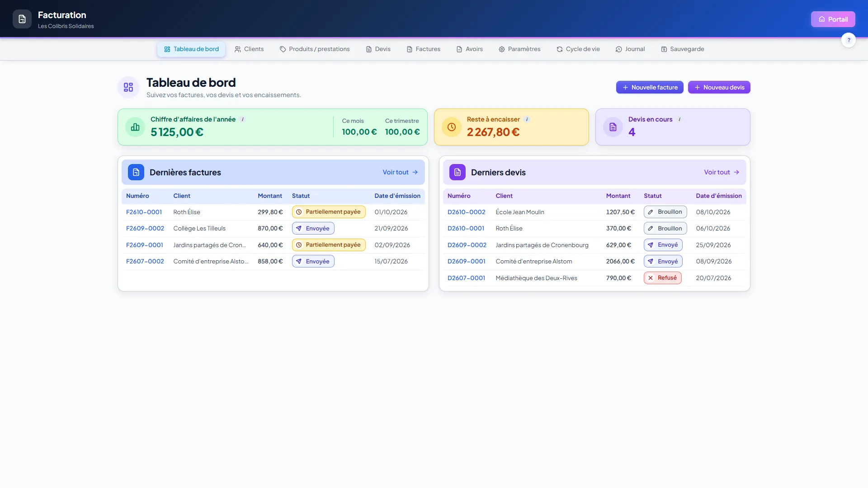Switch to the Clients tab

(249, 49)
